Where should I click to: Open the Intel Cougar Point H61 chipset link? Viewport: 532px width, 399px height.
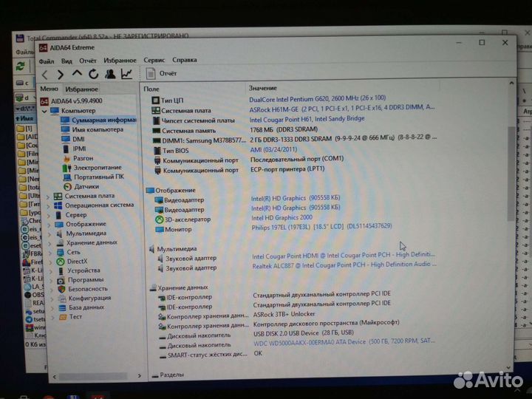click(307, 119)
